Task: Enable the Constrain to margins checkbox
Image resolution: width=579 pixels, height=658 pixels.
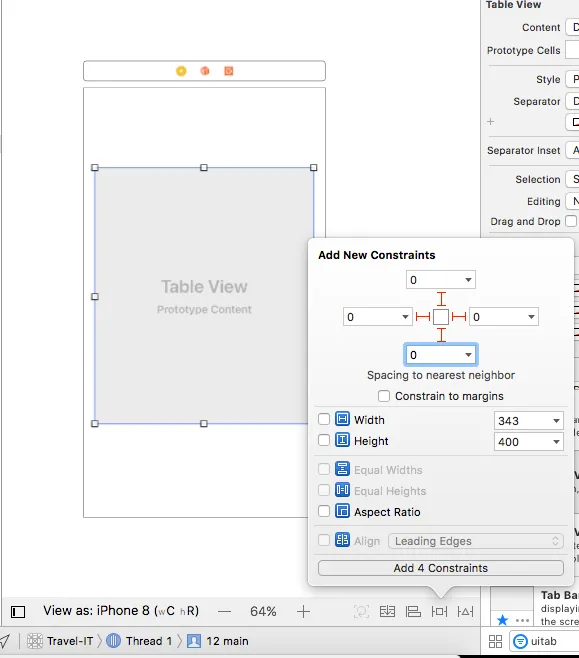Action: click(384, 396)
